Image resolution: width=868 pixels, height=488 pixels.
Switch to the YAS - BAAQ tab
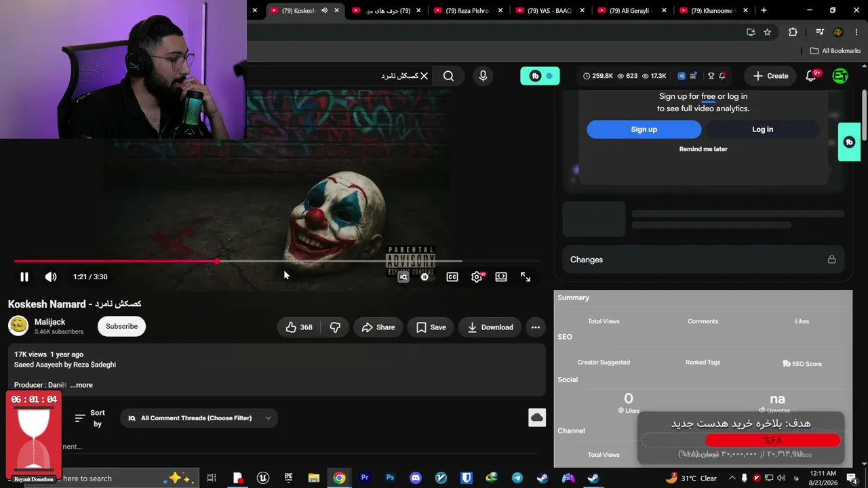(549, 10)
